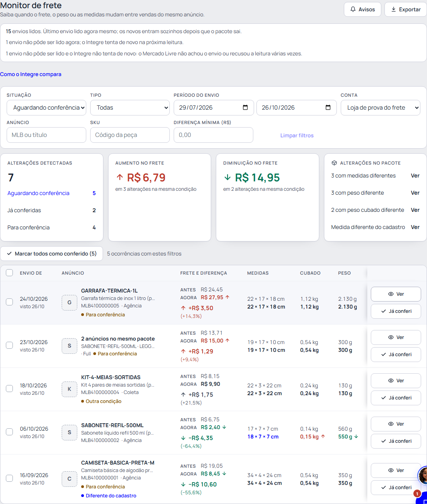Click the CAMISETA-BASICA-PRETA-M title
This screenshot has height=504, width=427.
(117, 463)
